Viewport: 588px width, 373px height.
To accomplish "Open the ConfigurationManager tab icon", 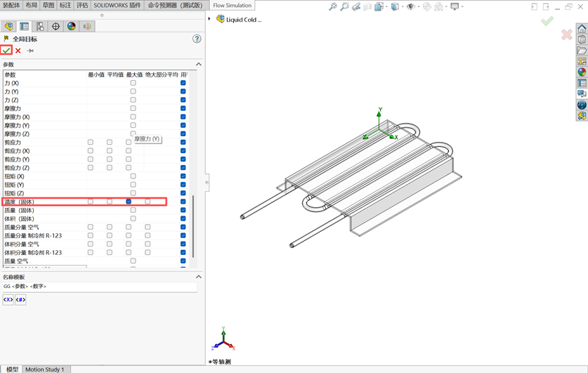I will coord(40,26).
